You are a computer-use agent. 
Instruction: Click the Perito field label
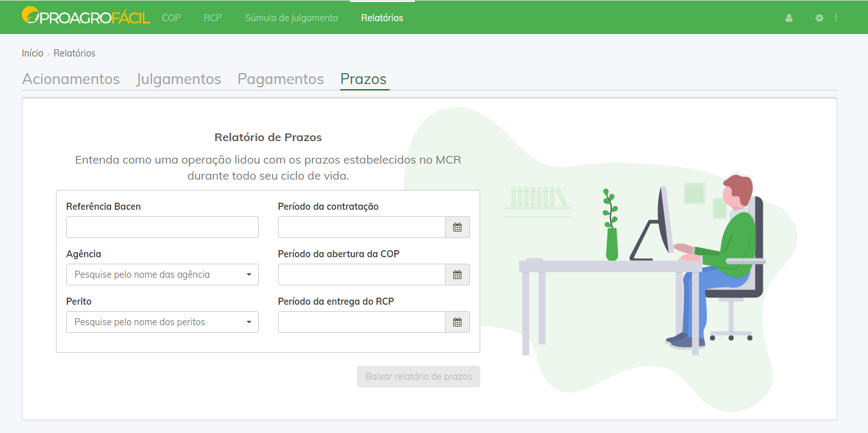[x=79, y=301]
